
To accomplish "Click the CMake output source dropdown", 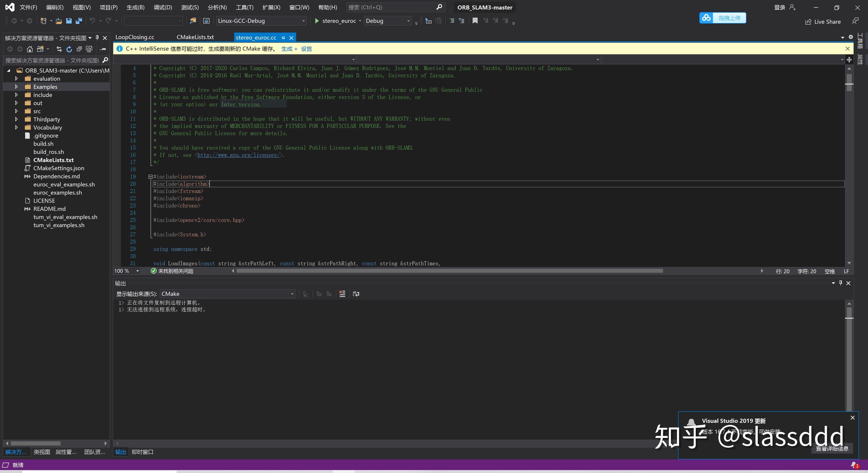I will click(x=227, y=294).
